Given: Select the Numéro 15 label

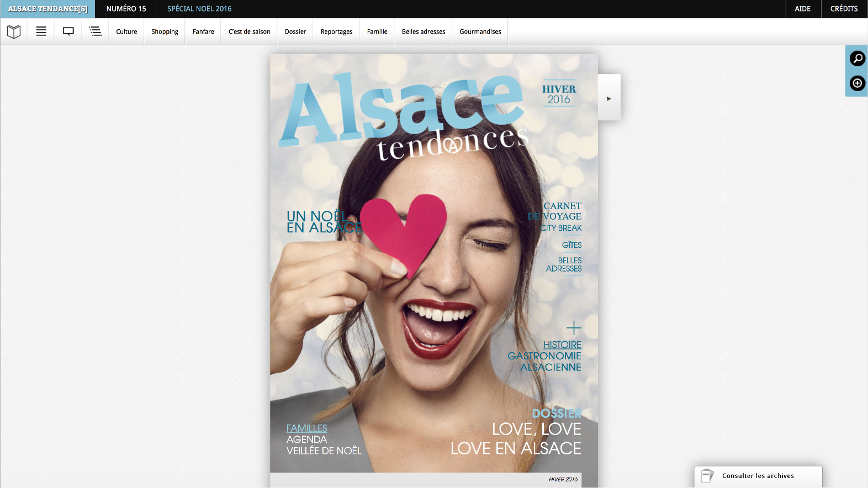Looking at the screenshot, I should pyautogui.click(x=126, y=9).
